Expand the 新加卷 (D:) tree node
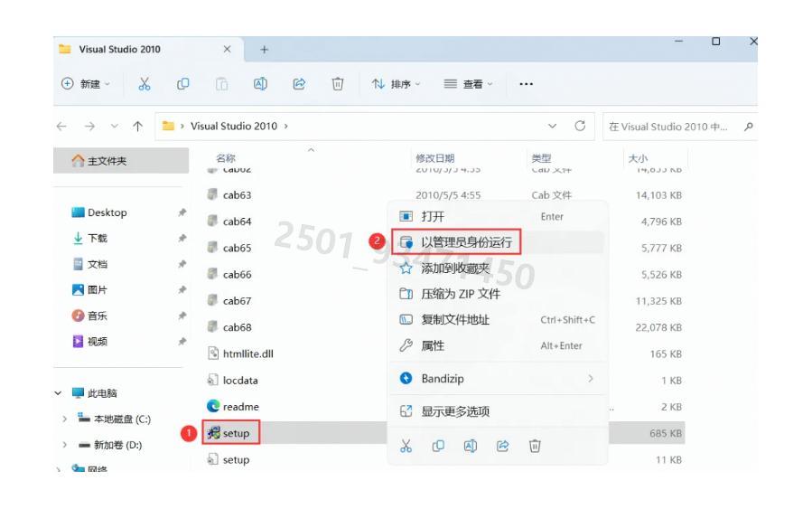 click(64, 445)
